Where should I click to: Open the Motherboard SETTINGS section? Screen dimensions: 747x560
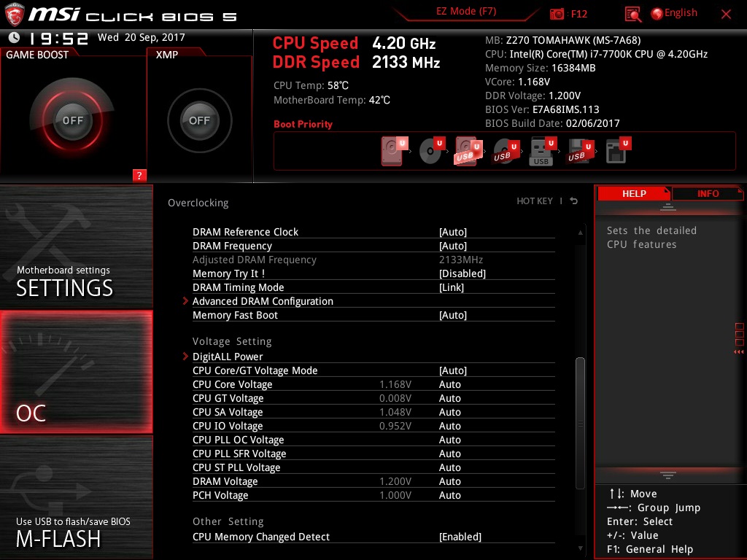(76, 248)
